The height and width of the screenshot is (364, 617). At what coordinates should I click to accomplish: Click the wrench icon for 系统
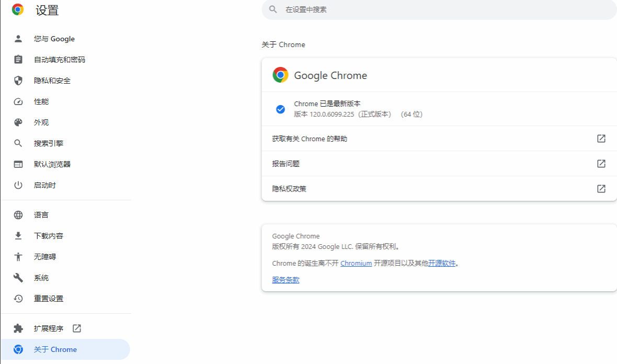click(18, 278)
